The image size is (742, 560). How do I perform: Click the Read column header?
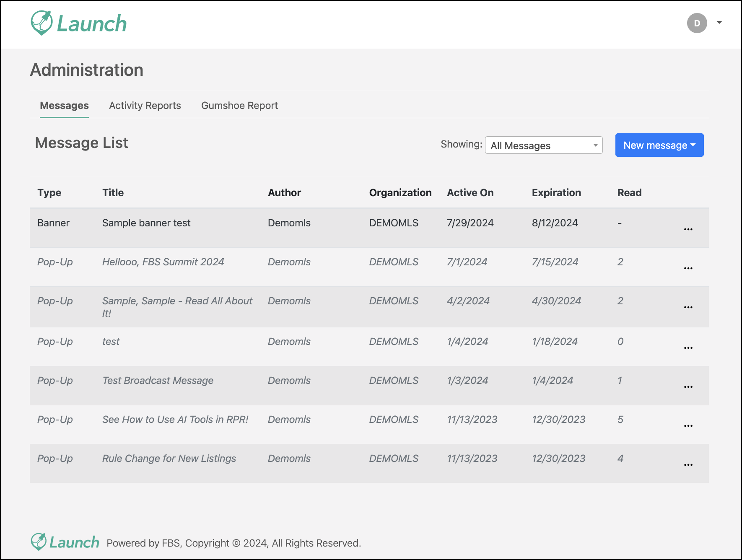coord(629,193)
